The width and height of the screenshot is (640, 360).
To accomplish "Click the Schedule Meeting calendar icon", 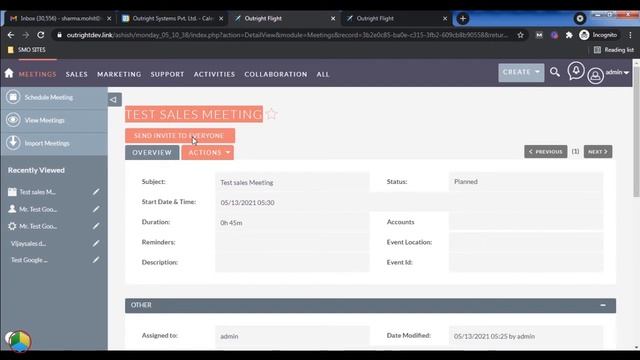I will click(x=13, y=97).
